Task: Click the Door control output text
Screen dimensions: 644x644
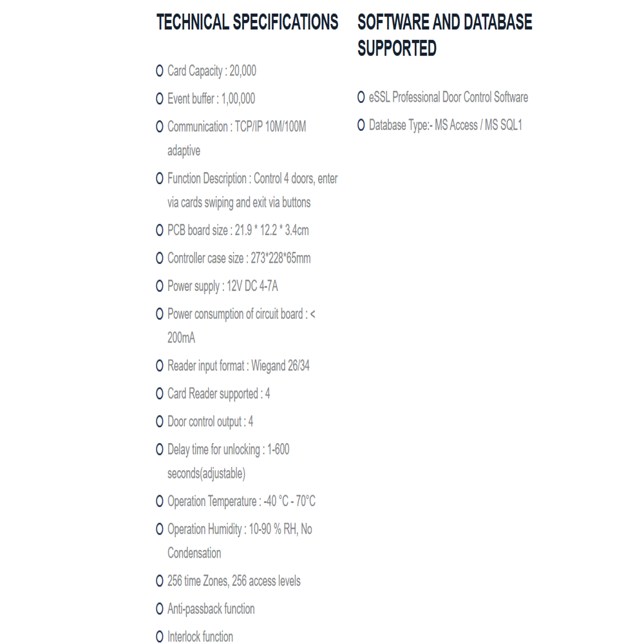Action: point(211,422)
